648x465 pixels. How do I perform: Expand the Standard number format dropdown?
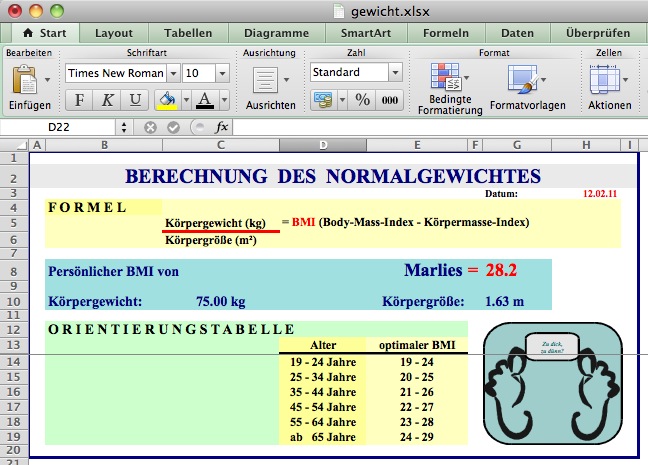[x=394, y=73]
